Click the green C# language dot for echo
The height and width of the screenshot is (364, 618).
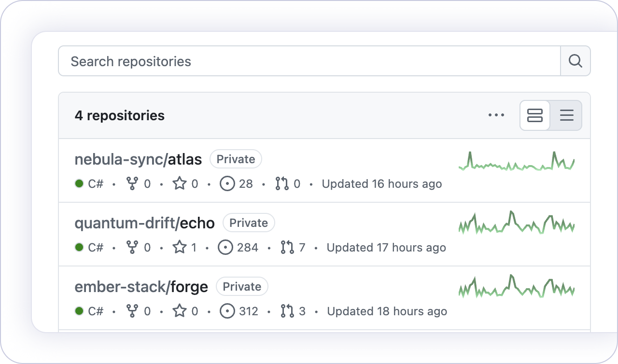pyautogui.click(x=79, y=247)
